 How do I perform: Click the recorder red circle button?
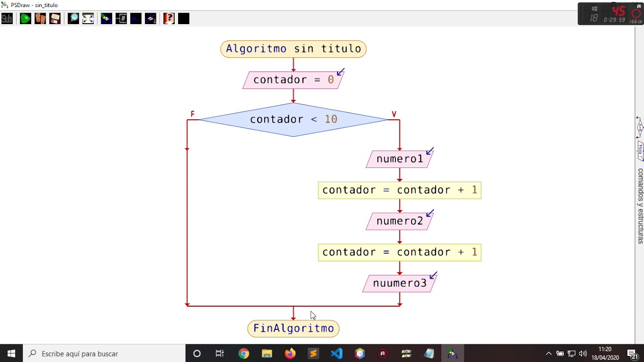click(x=636, y=13)
